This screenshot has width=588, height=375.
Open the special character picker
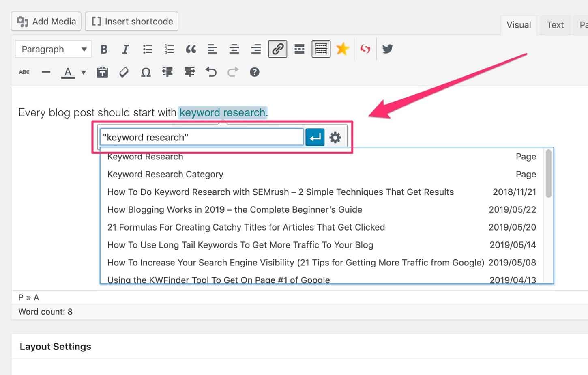[x=145, y=72]
